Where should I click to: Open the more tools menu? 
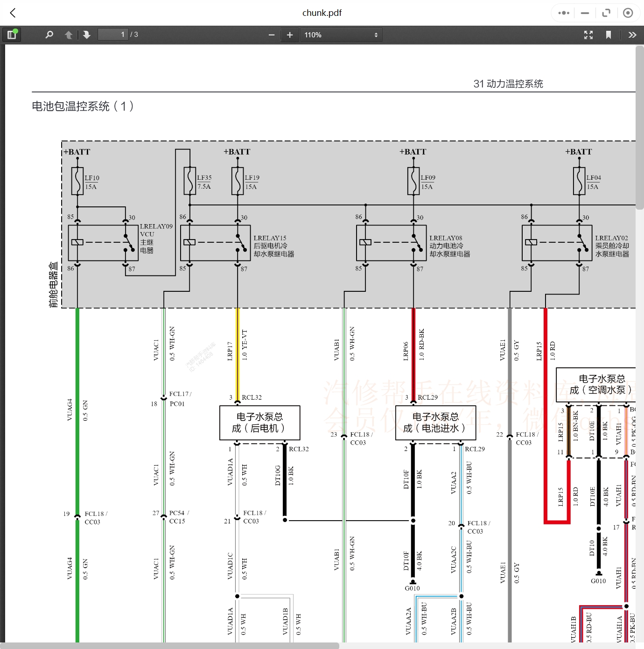(632, 34)
